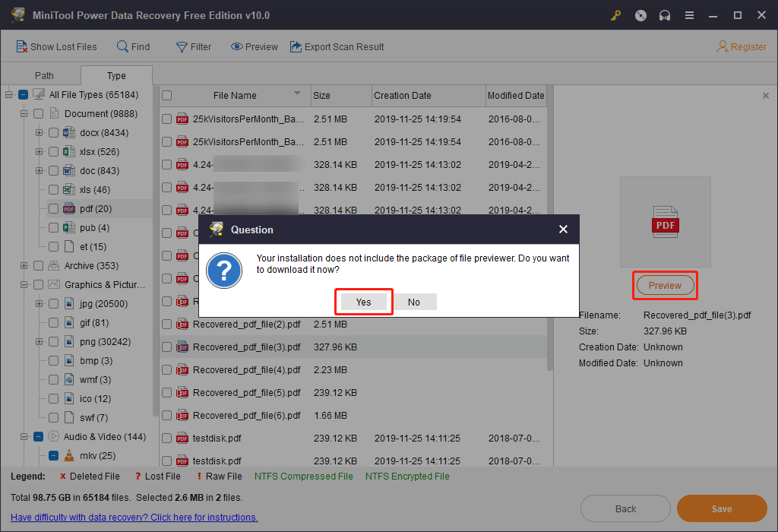The image size is (778, 532).
Task: Collapse the Audio & Video category
Action: tap(24, 437)
